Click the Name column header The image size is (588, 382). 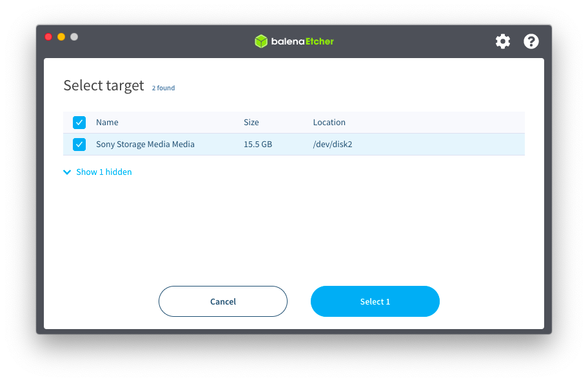pyautogui.click(x=107, y=123)
